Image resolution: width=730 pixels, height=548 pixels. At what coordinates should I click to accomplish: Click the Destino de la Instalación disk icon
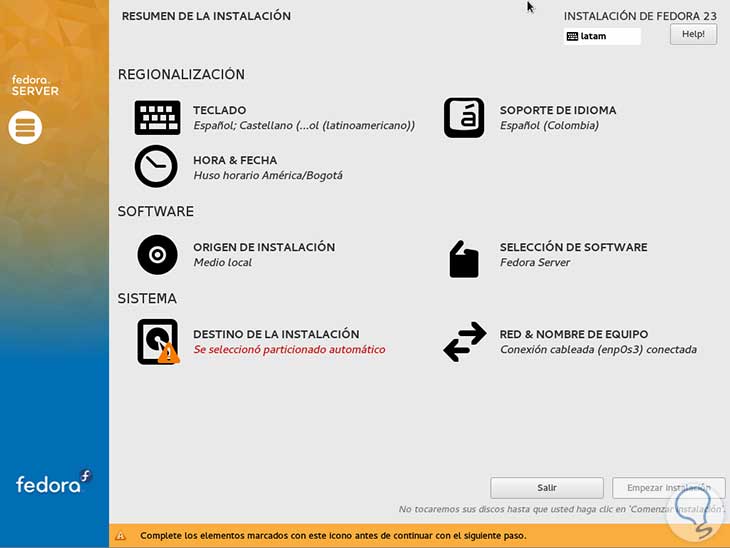click(158, 341)
